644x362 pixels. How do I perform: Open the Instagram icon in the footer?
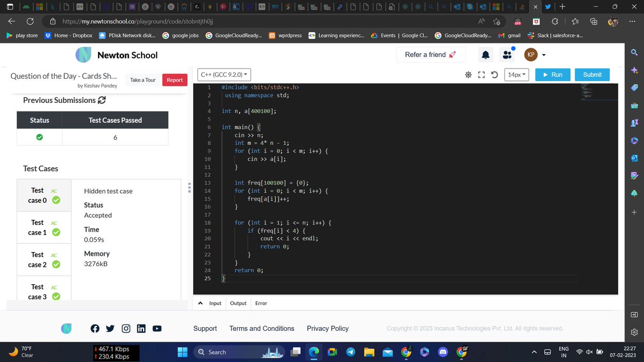coord(126,328)
